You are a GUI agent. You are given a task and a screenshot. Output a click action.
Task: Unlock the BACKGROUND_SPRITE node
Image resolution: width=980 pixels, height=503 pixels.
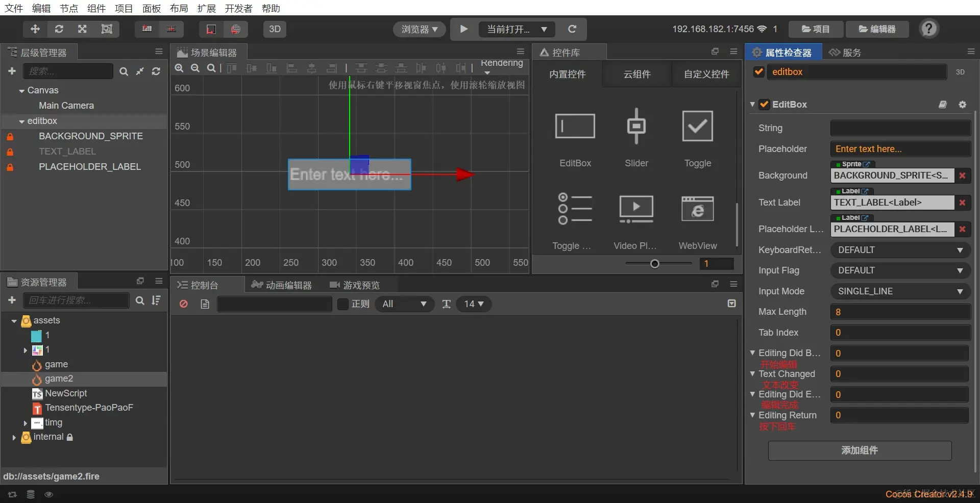(10, 137)
